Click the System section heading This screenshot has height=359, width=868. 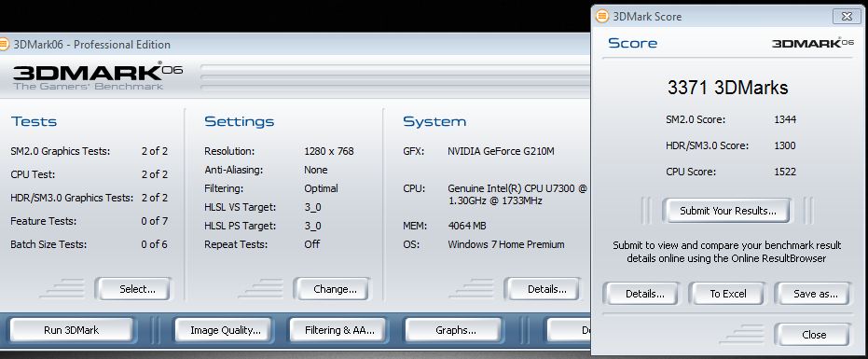(x=434, y=121)
